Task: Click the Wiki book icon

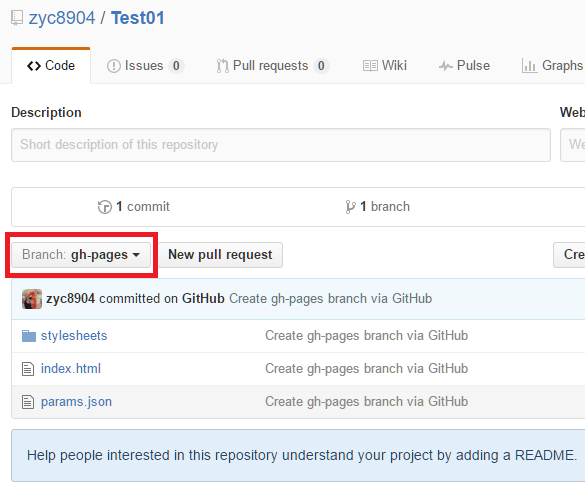Action: point(370,66)
